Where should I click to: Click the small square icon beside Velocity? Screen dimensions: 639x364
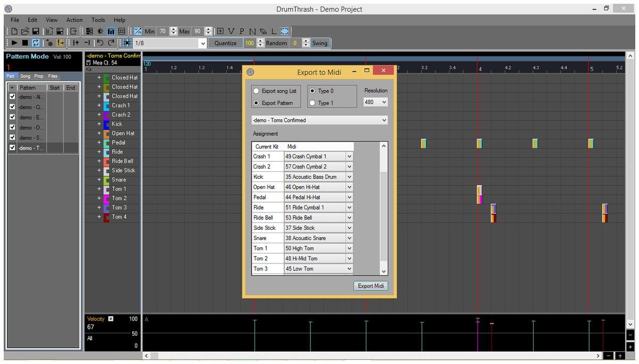point(111,319)
